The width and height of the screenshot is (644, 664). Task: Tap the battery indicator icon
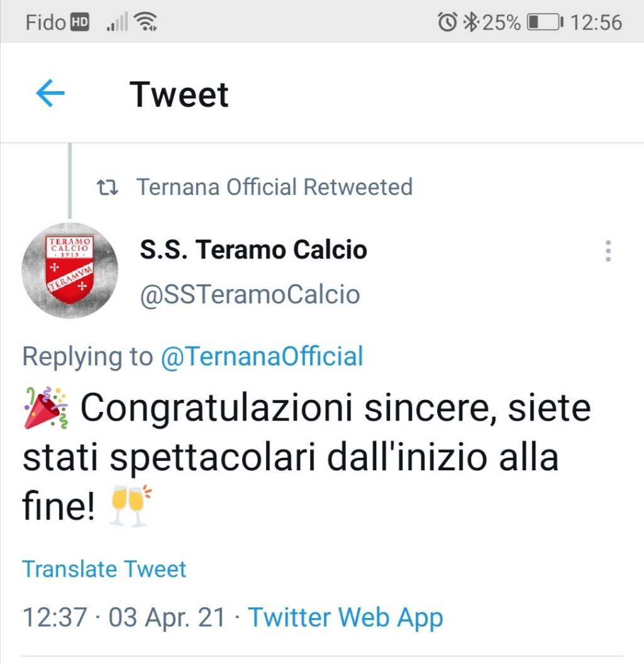[545, 23]
